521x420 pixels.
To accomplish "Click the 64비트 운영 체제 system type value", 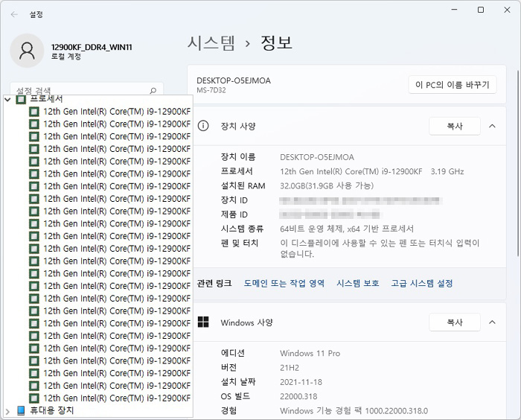I will [x=347, y=229].
